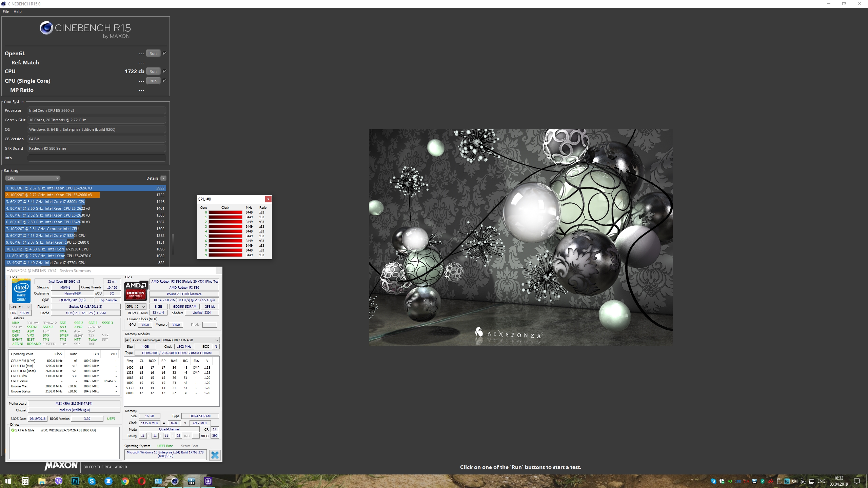The image size is (868, 488).
Task: Click the CPU-Z chip icon in the taskbar
Action: pyautogui.click(x=208, y=481)
